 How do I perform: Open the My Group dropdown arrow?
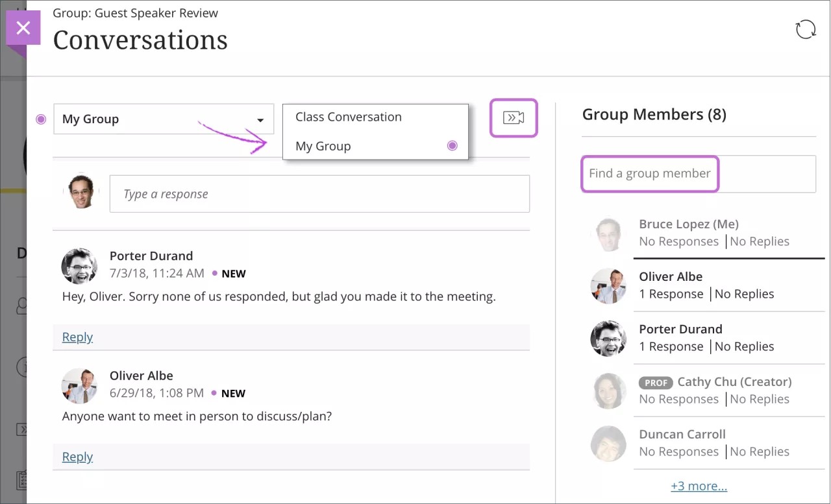click(x=262, y=119)
